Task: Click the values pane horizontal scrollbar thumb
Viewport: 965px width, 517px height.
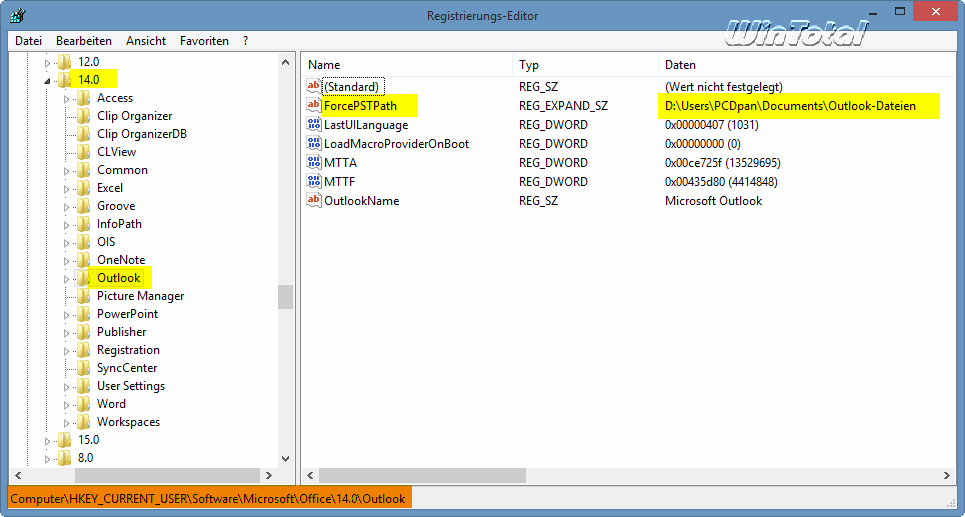Action: tap(423, 475)
